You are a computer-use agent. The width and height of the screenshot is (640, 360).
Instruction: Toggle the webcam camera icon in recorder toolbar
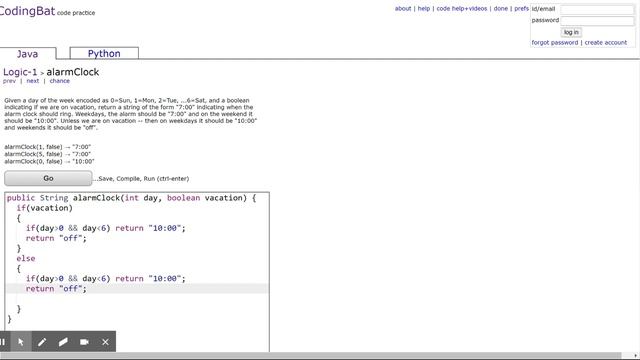click(x=84, y=342)
